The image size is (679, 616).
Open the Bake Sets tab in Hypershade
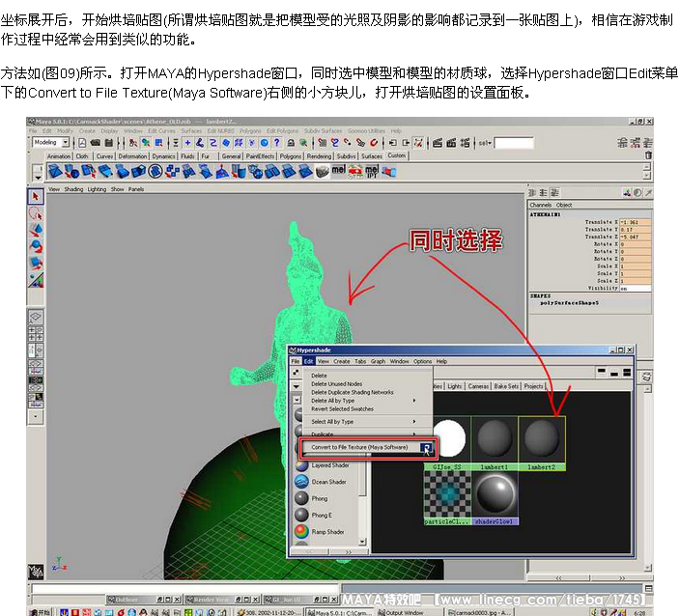click(506, 386)
